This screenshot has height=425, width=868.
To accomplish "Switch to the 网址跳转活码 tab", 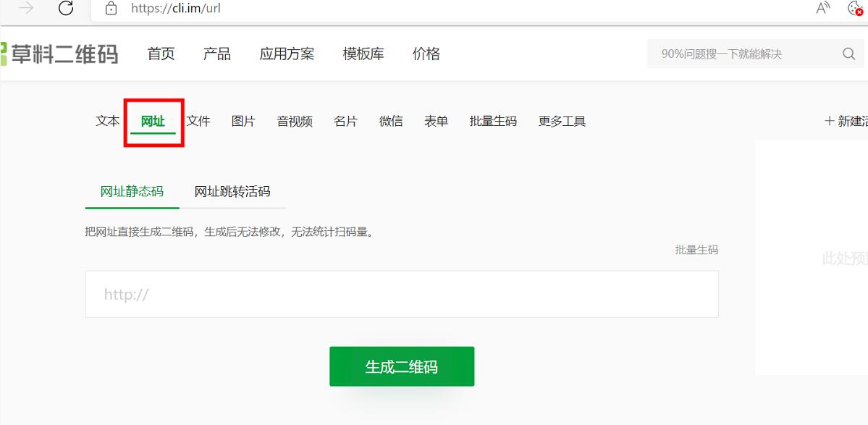I will 232,192.
